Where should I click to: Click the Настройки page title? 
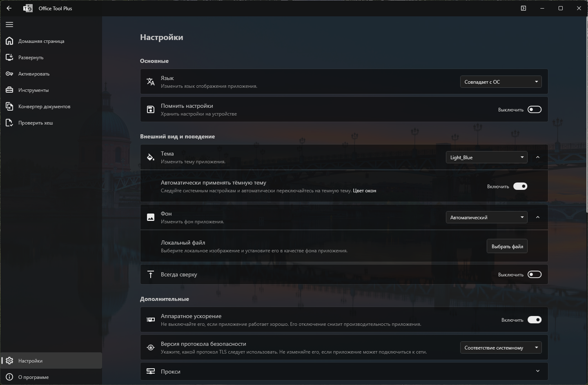coord(162,37)
